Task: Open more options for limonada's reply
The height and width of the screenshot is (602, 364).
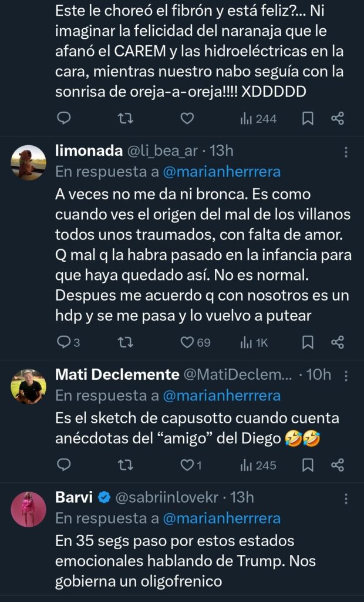Action: 346,152
